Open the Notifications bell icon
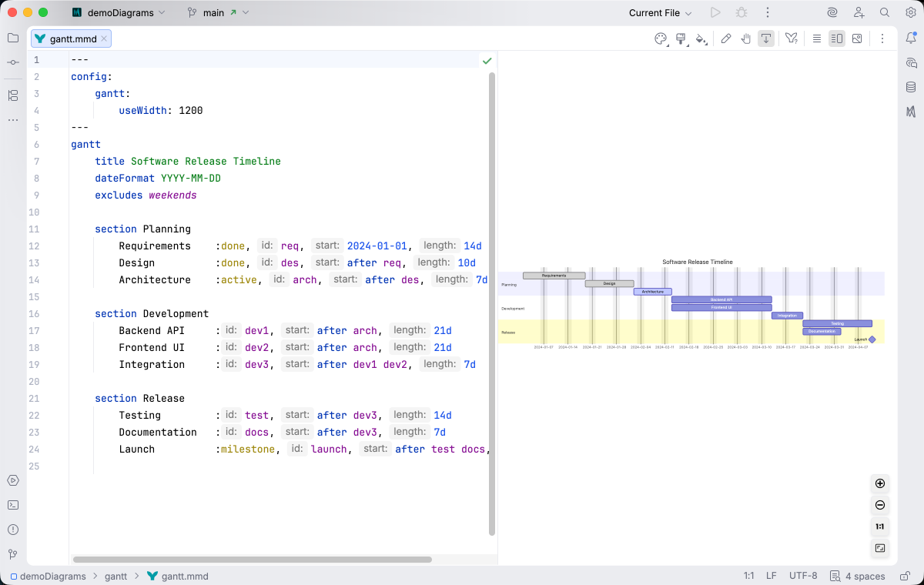 coord(911,38)
